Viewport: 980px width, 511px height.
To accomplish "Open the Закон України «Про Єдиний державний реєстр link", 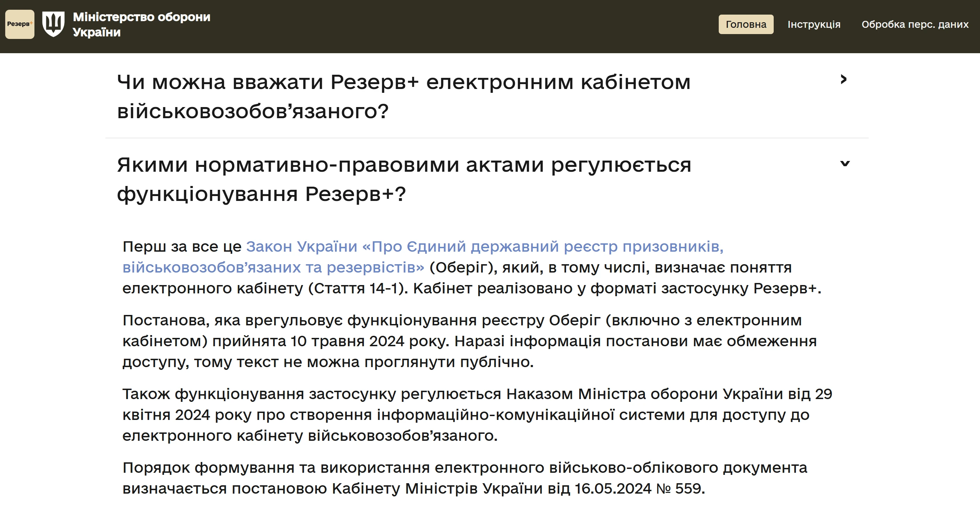I will point(423,257).
